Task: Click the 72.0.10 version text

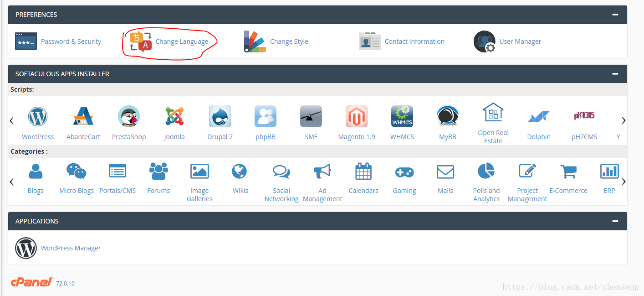Action: (x=65, y=284)
